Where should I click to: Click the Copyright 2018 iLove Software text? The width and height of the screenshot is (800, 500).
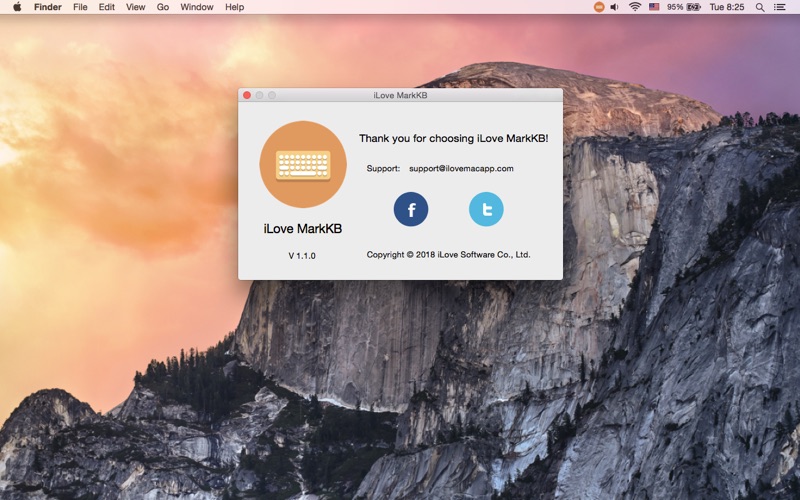[x=448, y=255]
